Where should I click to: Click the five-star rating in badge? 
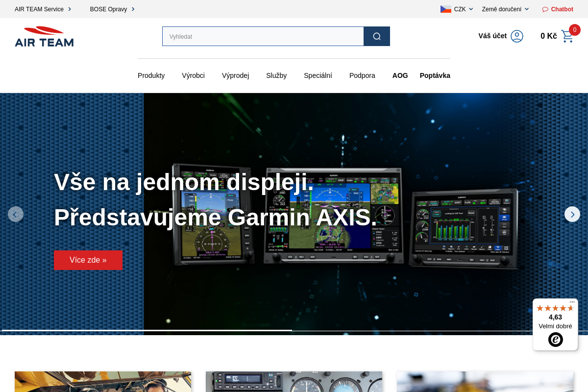[555, 308]
